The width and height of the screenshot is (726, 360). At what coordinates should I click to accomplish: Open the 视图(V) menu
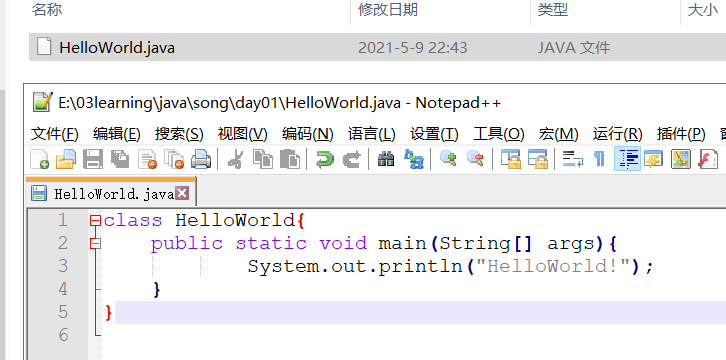(243, 134)
